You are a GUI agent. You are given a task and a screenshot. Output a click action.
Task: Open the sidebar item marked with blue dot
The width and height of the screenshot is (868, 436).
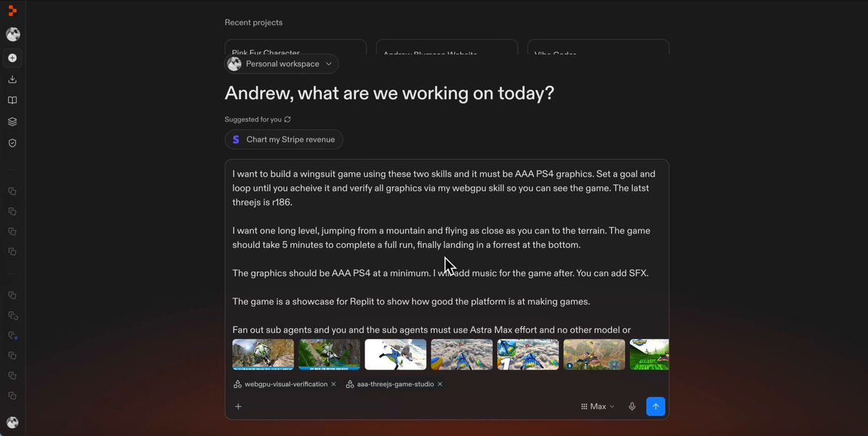(12, 335)
